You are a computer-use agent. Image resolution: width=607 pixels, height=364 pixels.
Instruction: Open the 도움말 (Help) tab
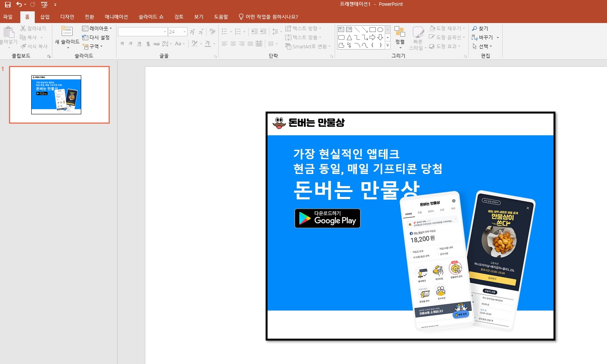tap(221, 17)
